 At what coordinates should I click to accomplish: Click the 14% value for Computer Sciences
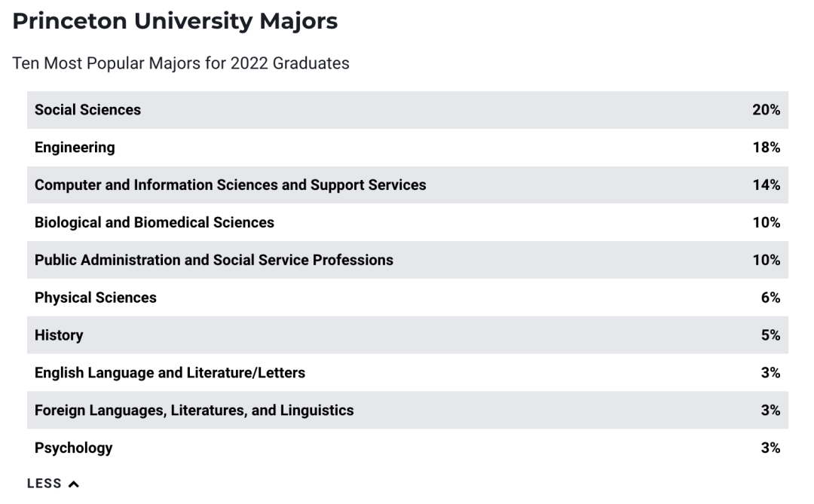[x=767, y=185]
